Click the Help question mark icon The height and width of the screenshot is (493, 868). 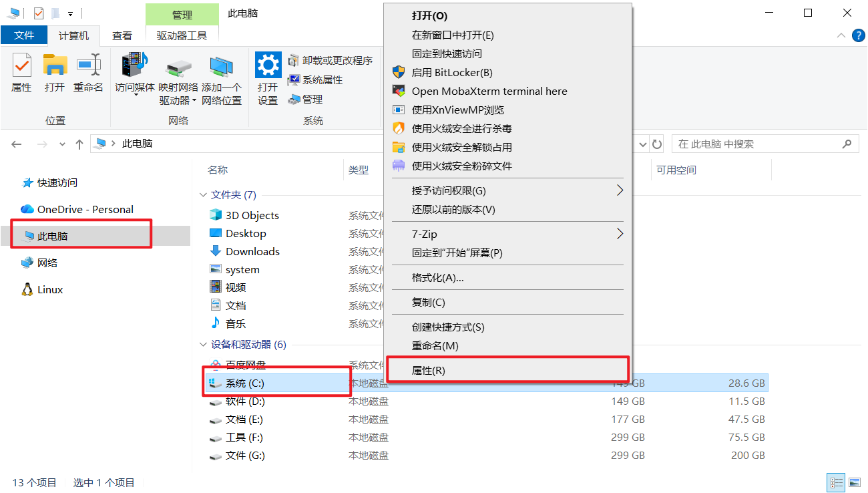[x=859, y=35]
